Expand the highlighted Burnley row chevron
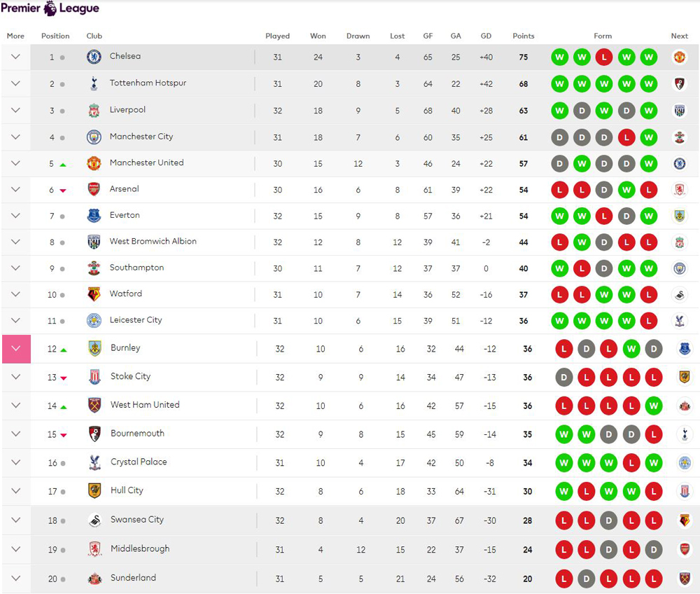This screenshot has height=594, width=700. tap(16, 349)
